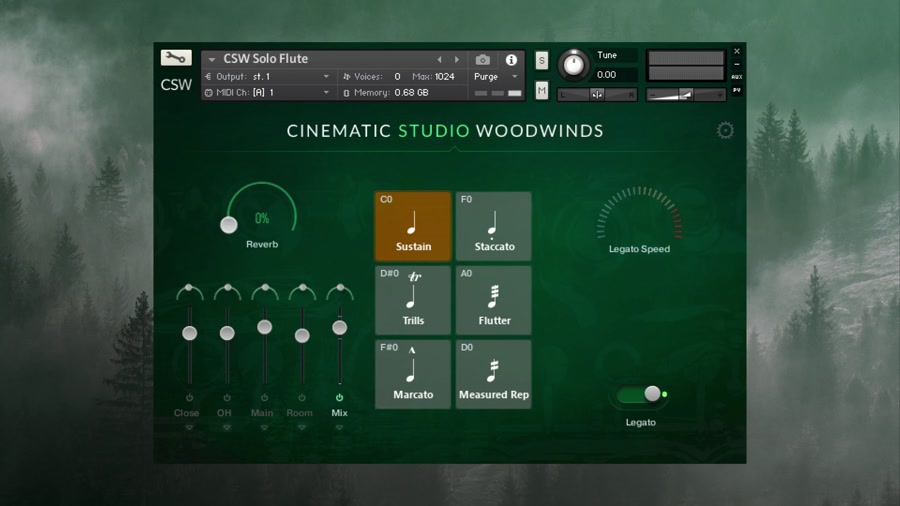Disable the Mix power button
Viewport: 900px width, 506px height.
point(339,398)
